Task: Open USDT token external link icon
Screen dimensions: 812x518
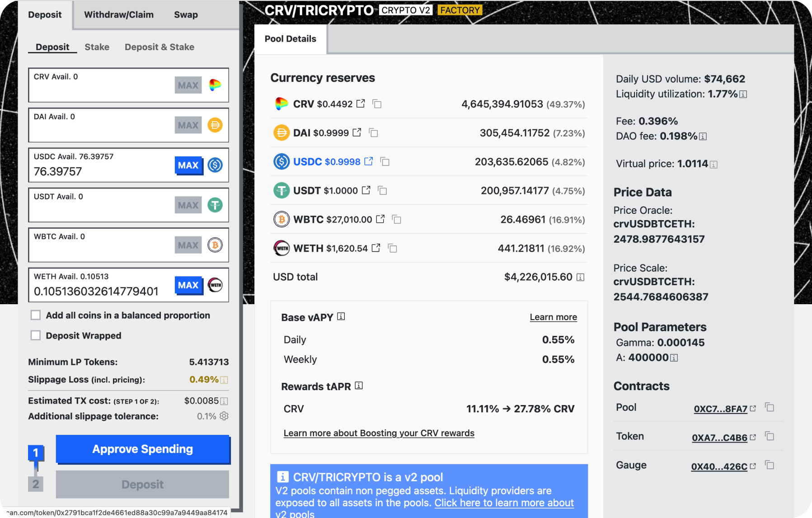Action: (366, 190)
